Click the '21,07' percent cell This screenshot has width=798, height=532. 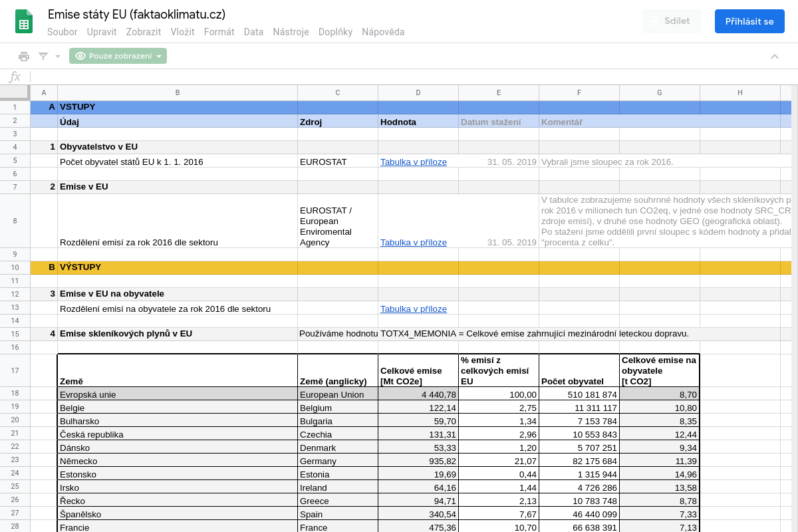pyautogui.click(x=499, y=461)
